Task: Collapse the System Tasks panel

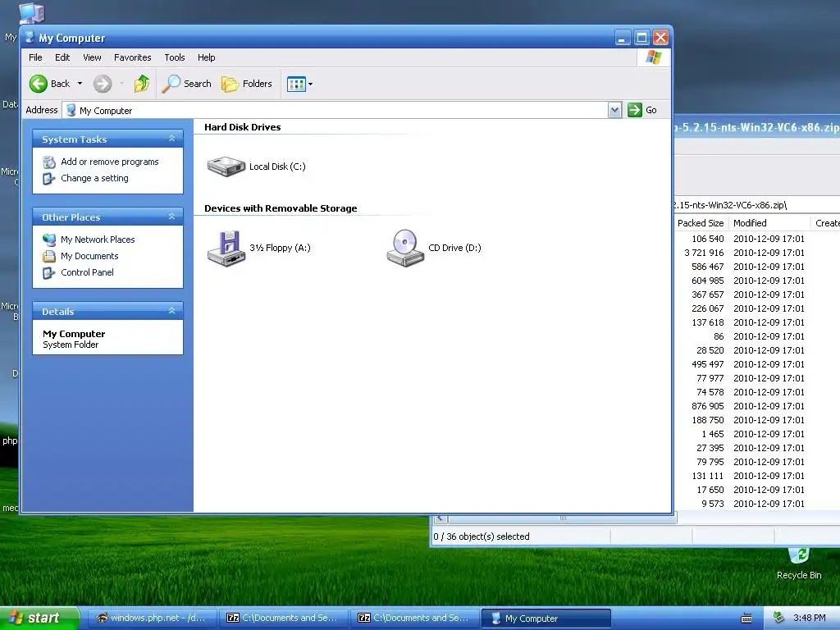Action: pyautogui.click(x=172, y=139)
